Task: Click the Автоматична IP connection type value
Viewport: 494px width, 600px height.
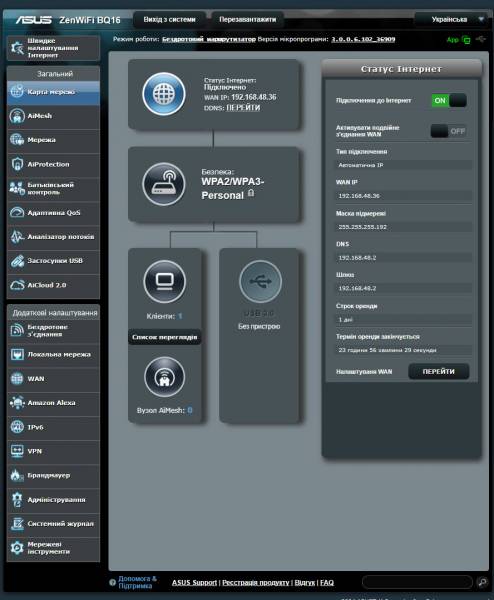Action: (x=403, y=165)
